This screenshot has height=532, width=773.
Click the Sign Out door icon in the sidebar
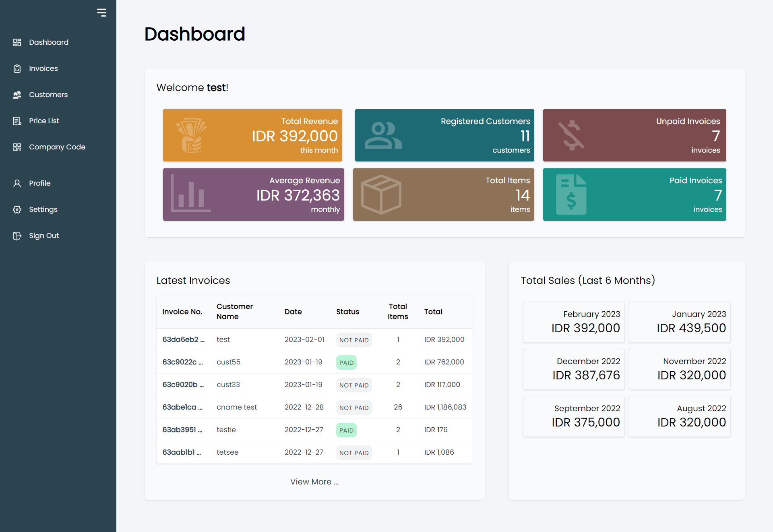[x=17, y=236]
